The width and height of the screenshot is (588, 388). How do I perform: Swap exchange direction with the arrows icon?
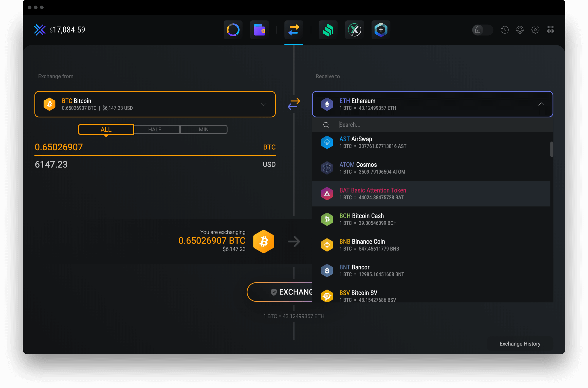(x=294, y=104)
